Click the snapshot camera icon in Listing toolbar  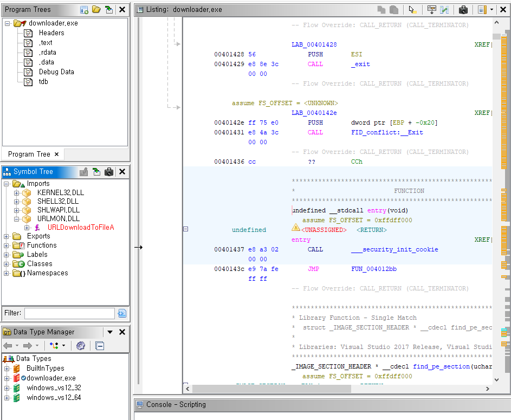[463, 9]
